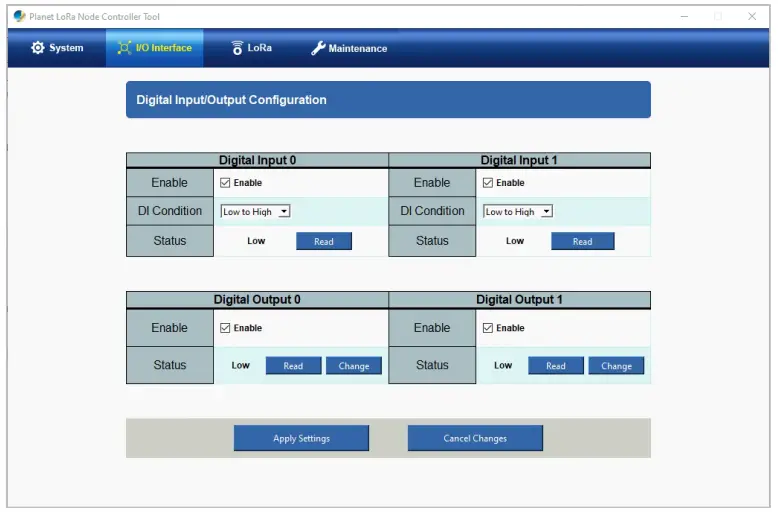Open the System tab

click(57, 48)
